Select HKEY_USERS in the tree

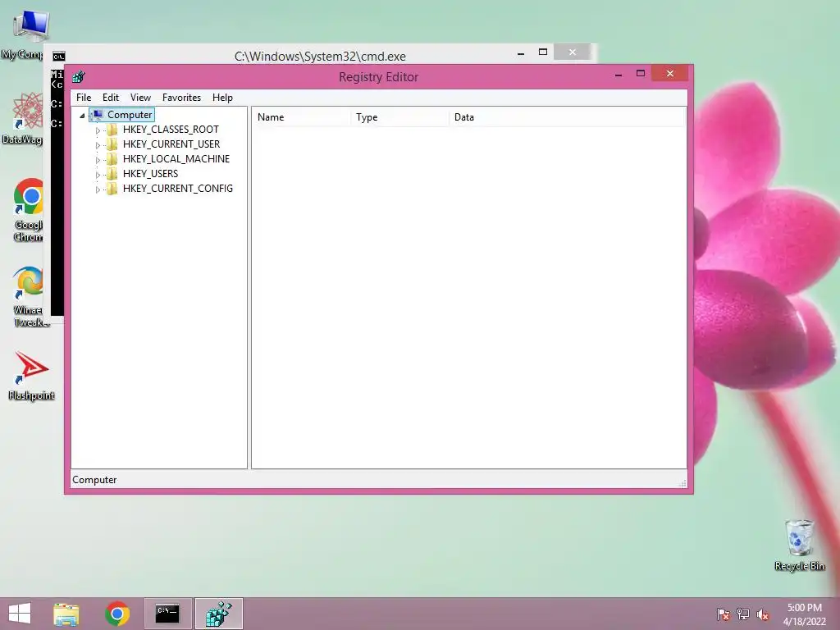(151, 174)
